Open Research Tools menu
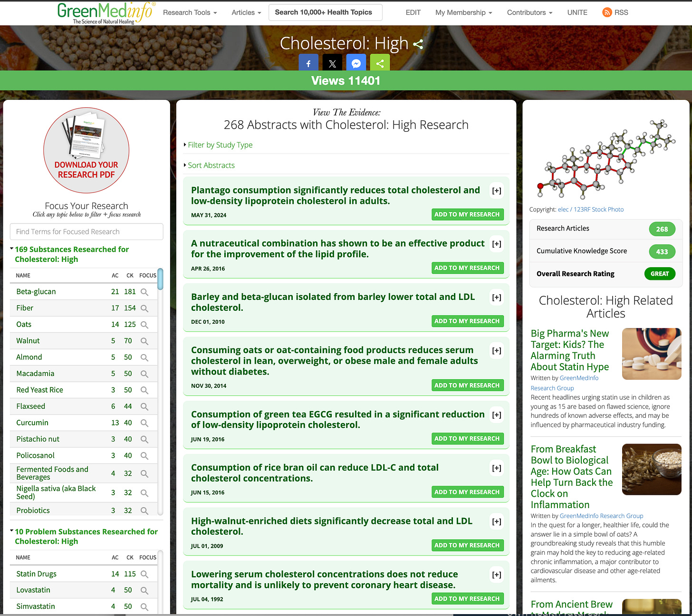 point(190,12)
